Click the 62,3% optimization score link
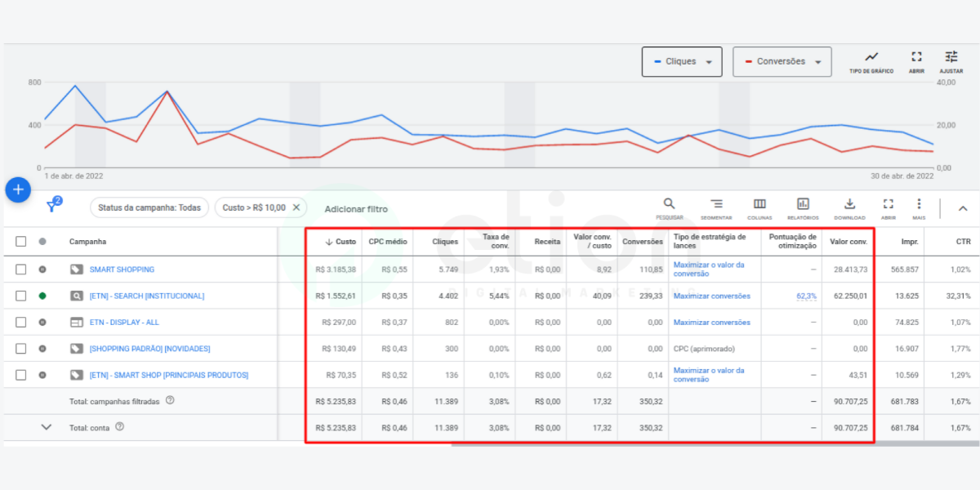The image size is (980, 490). tap(806, 296)
